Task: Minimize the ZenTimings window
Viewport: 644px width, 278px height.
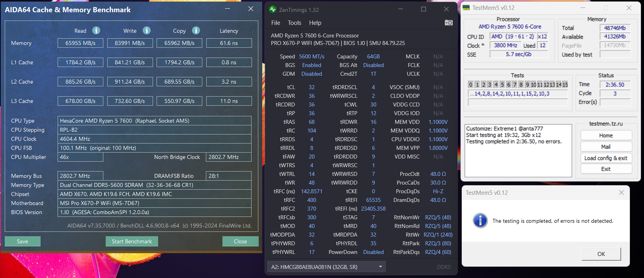Action: click(401, 9)
